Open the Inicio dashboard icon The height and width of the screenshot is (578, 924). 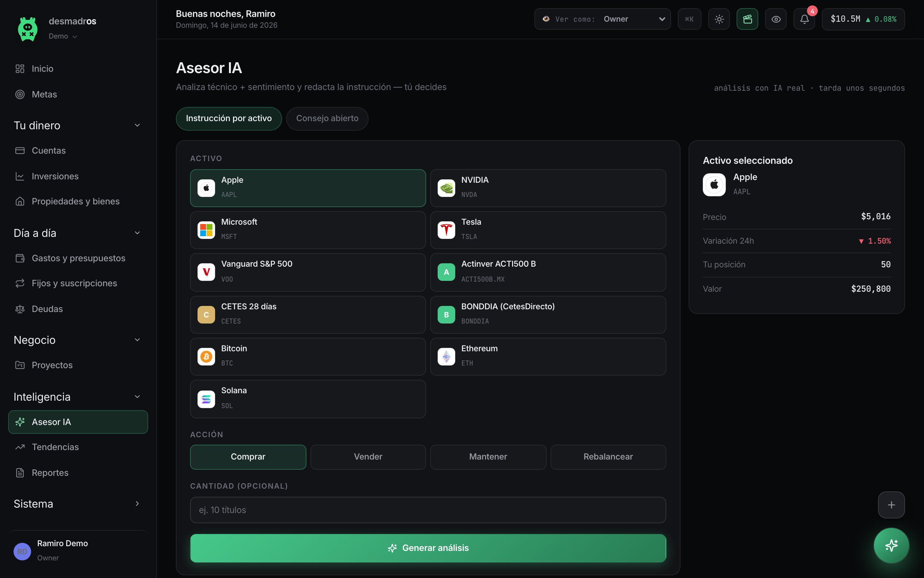click(x=20, y=69)
